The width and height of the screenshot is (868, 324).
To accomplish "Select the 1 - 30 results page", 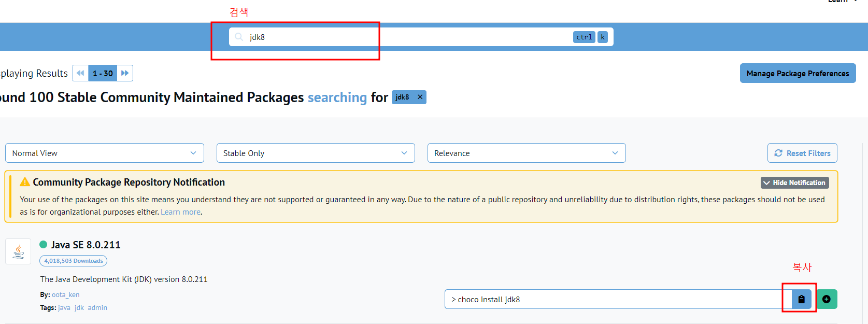I will point(103,73).
